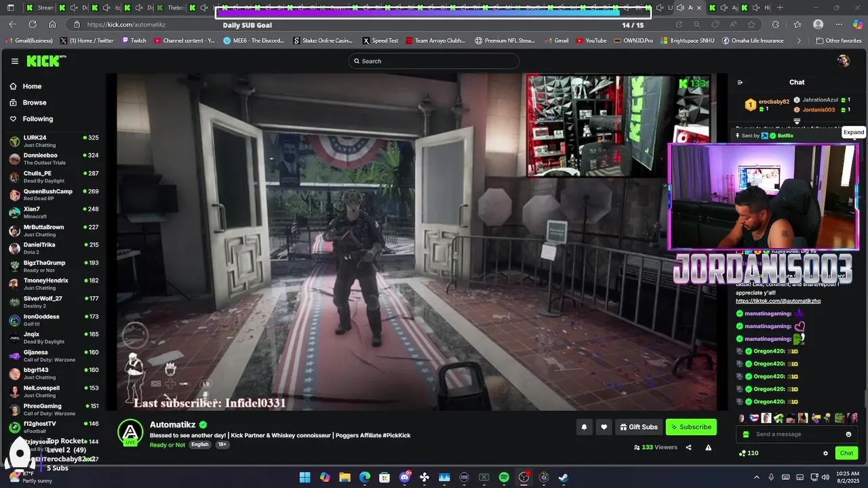Open SilverWolf_27 Destiny 2 channel
The image size is (868, 488).
tap(54, 302)
